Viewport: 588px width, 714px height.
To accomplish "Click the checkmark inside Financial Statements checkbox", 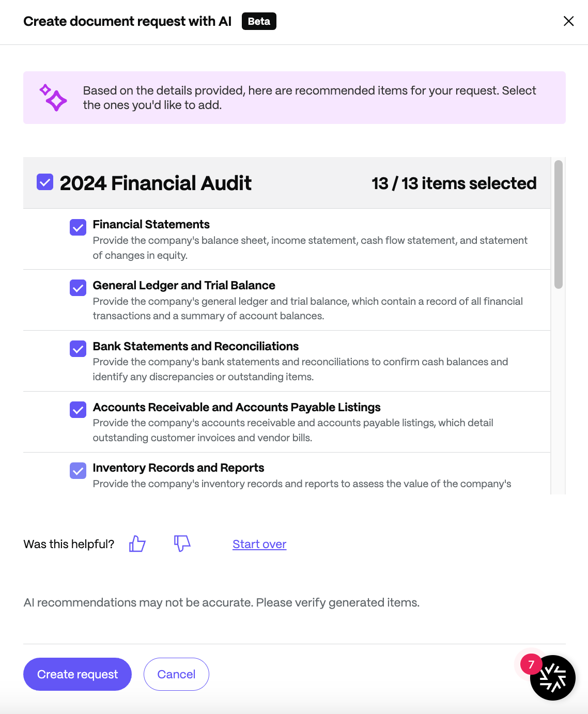I will pos(78,227).
